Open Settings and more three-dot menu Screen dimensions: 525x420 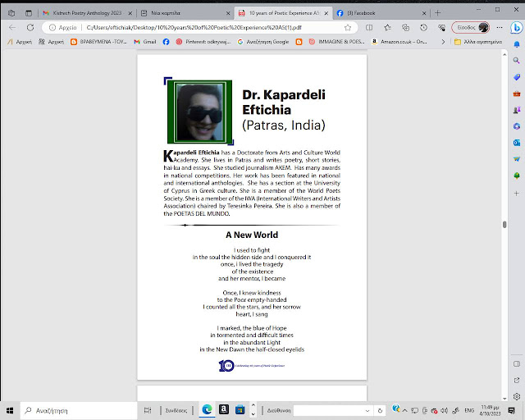tap(500, 27)
